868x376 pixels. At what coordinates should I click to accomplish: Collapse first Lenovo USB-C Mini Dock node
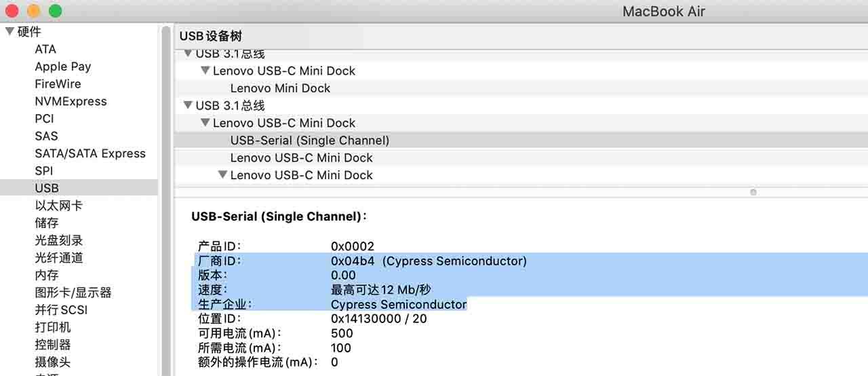(205, 71)
